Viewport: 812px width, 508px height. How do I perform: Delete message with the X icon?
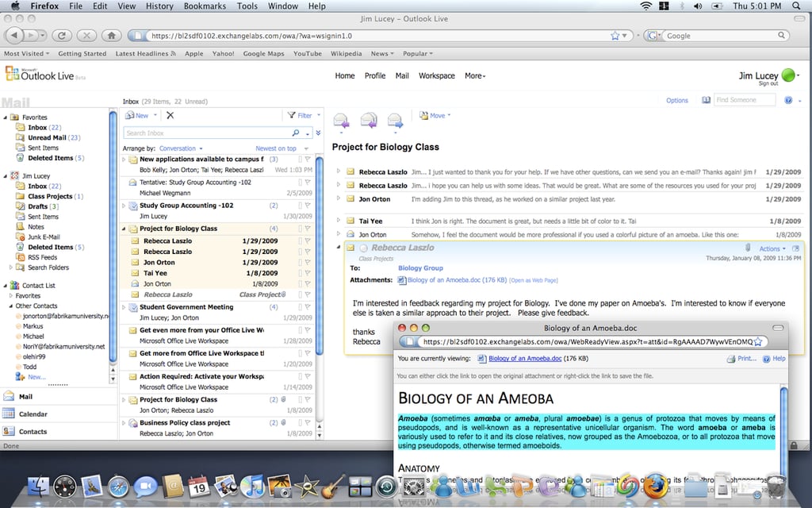pos(170,116)
